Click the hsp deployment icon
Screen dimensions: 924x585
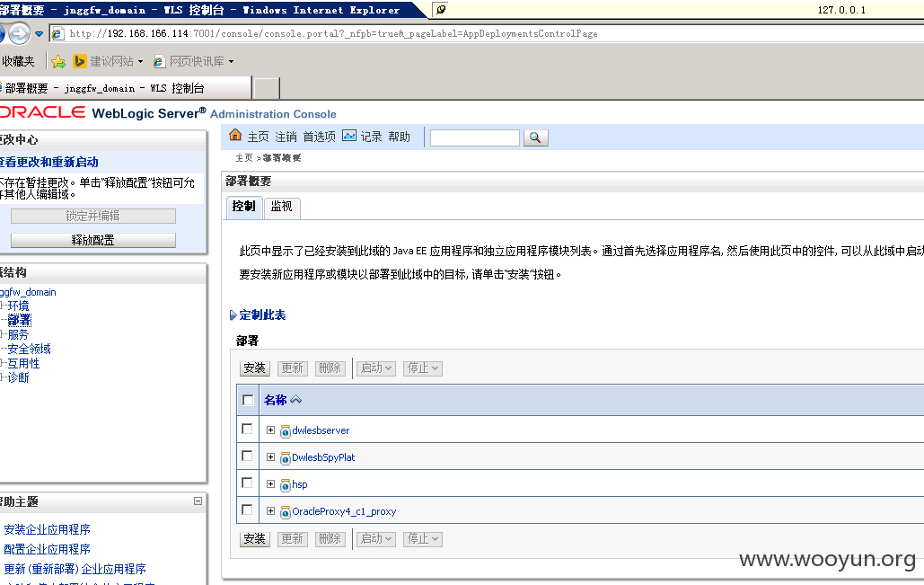(x=286, y=485)
